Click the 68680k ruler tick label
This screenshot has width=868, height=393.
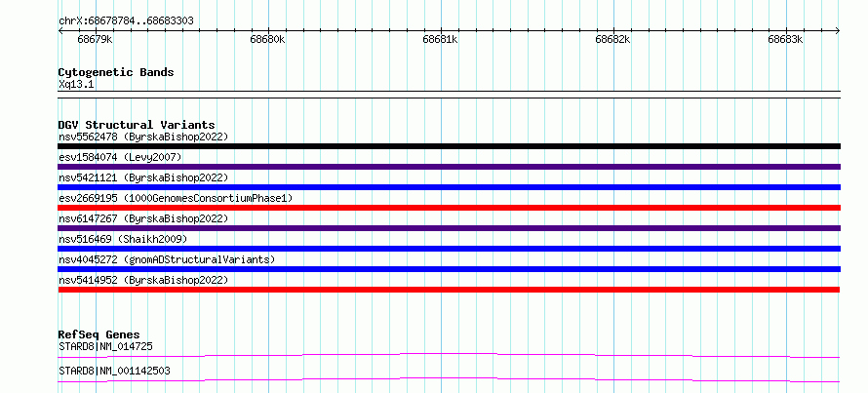pyautogui.click(x=267, y=39)
